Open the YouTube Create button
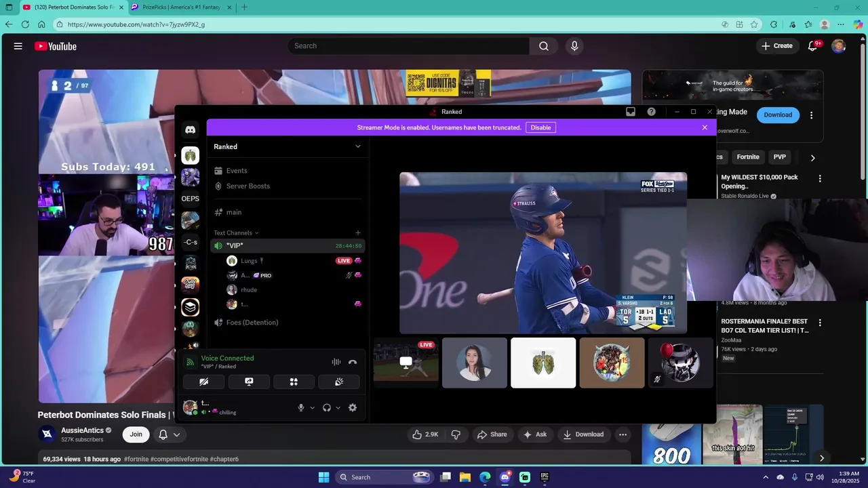This screenshot has width=868, height=488. click(777, 46)
